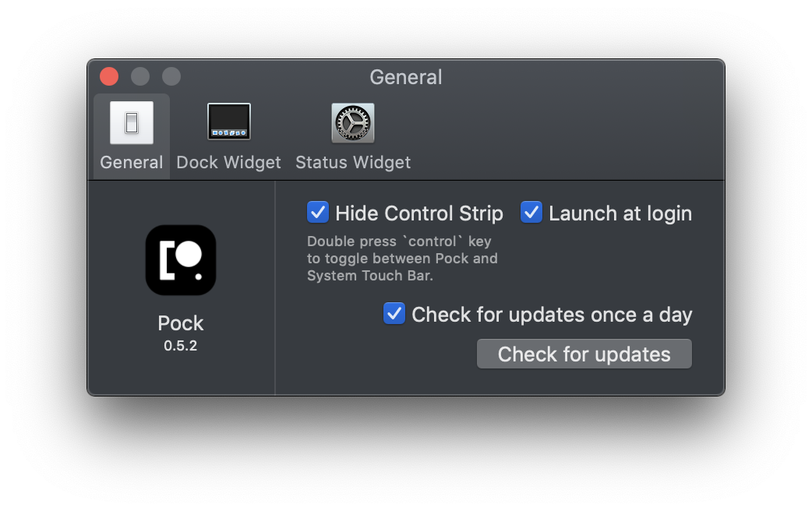Uncheck the Launch at login checkbox
This screenshot has width=812, height=511.
[531, 213]
